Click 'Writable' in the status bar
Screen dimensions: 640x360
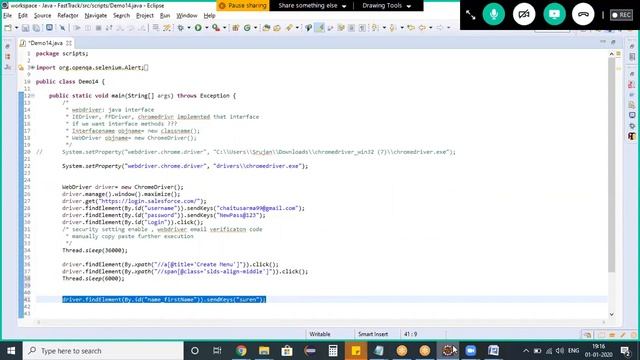[x=320, y=334]
